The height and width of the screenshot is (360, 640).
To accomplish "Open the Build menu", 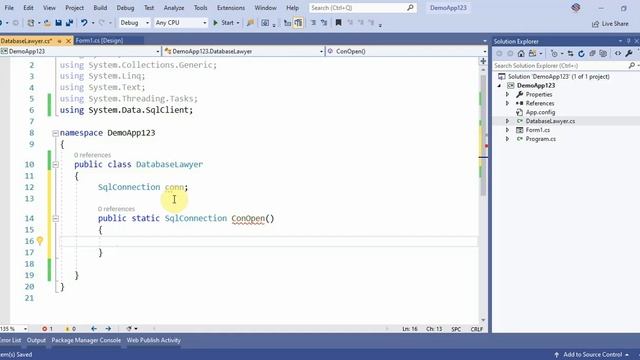I will click(x=100, y=8).
